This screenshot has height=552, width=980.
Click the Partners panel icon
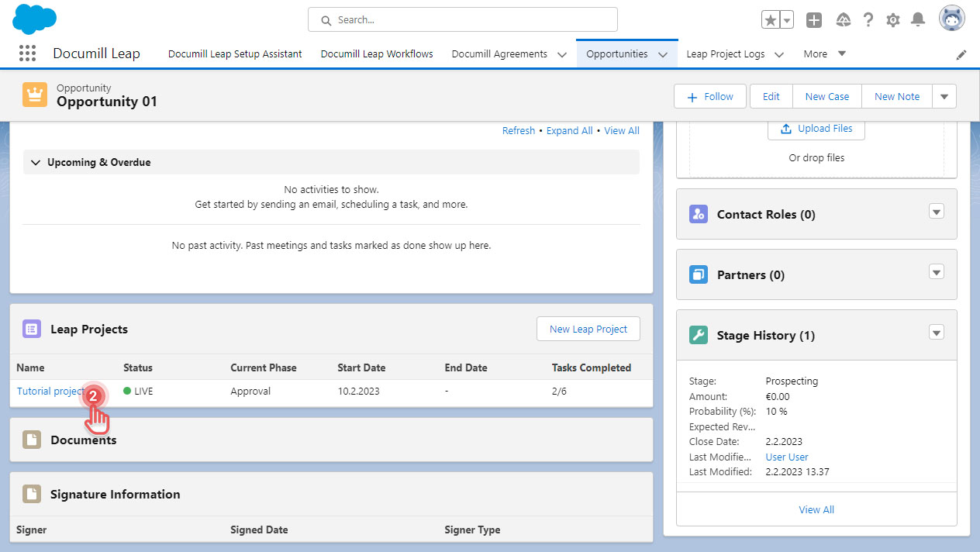tap(698, 274)
